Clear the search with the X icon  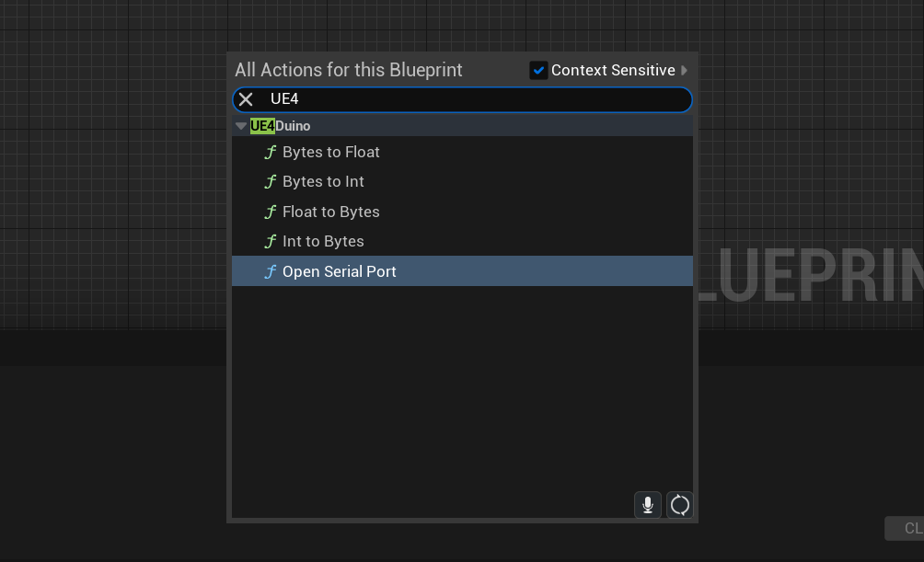(x=246, y=99)
